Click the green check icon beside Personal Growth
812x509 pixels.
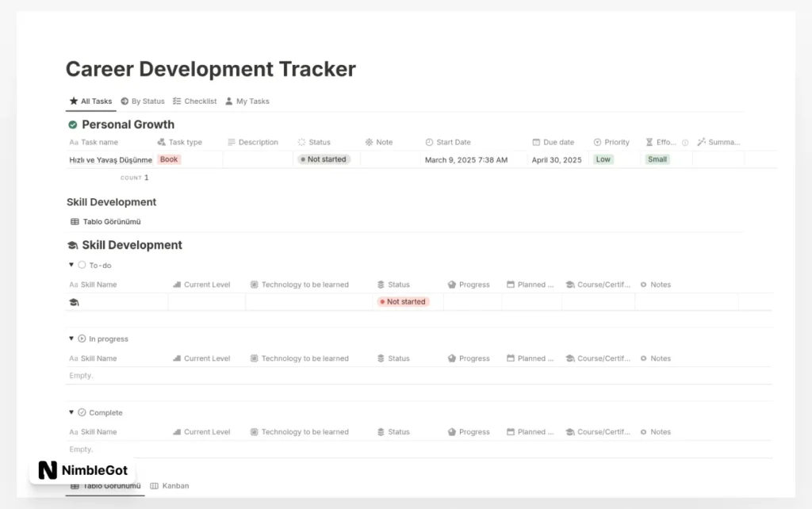pos(72,124)
